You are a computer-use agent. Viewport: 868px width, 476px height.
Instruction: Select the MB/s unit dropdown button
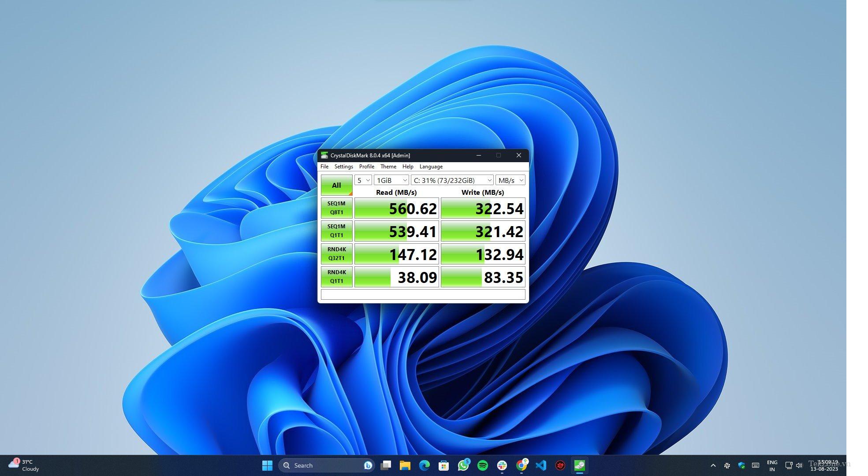pyautogui.click(x=509, y=180)
